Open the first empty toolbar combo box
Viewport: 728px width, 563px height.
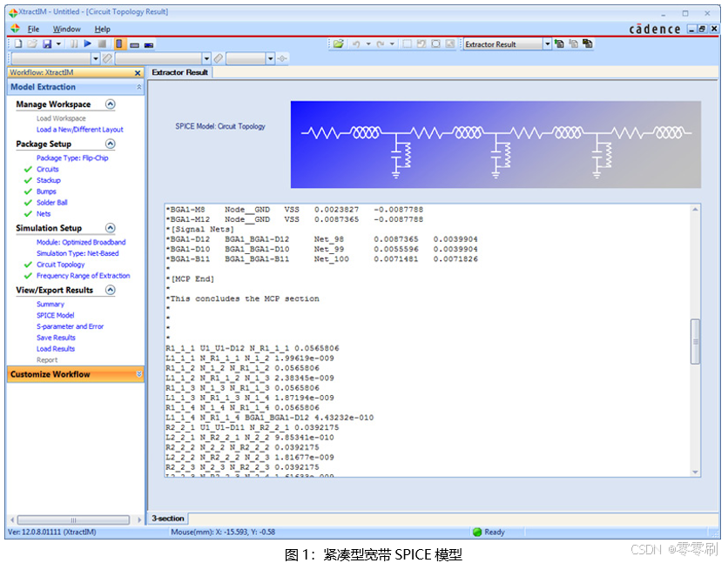pyautogui.click(x=56, y=58)
